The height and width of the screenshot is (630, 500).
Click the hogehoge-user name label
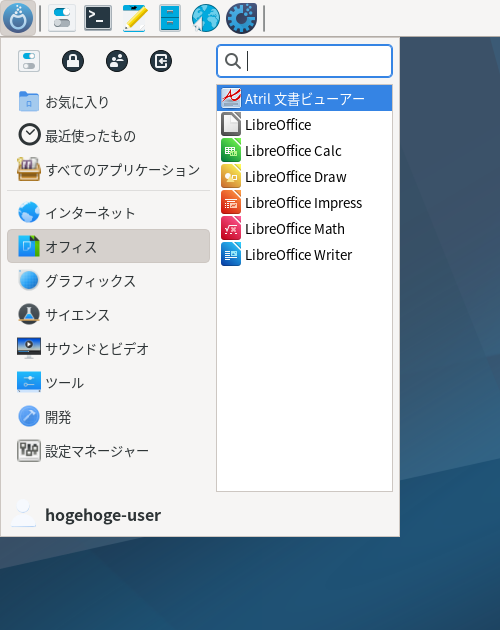point(103,515)
